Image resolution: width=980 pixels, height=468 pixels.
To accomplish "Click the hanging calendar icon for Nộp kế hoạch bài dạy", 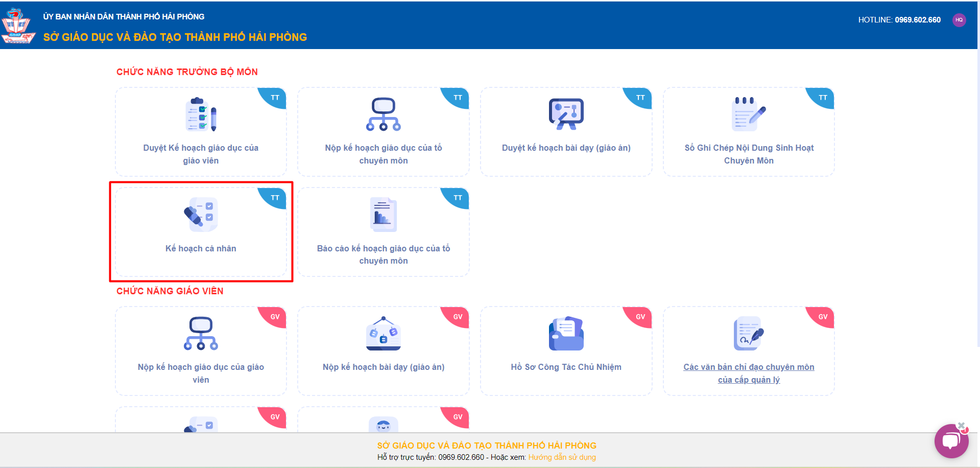I will click(x=384, y=334).
